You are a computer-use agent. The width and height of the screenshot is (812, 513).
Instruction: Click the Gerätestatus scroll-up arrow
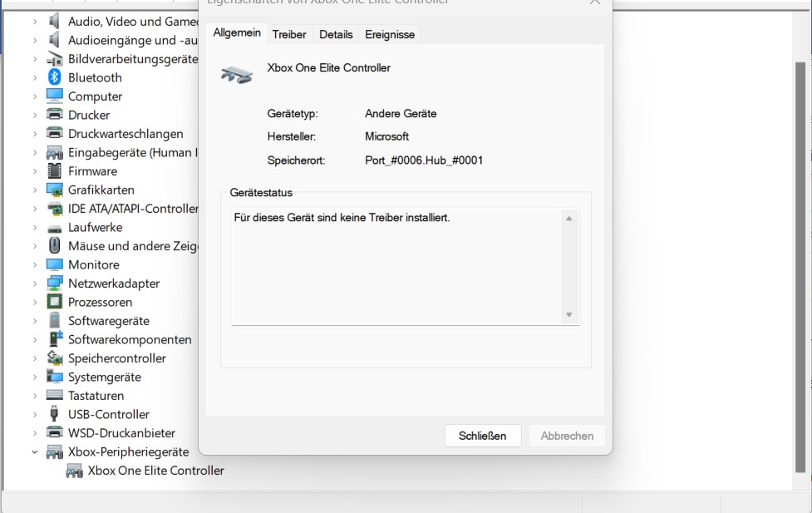tap(568, 219)
